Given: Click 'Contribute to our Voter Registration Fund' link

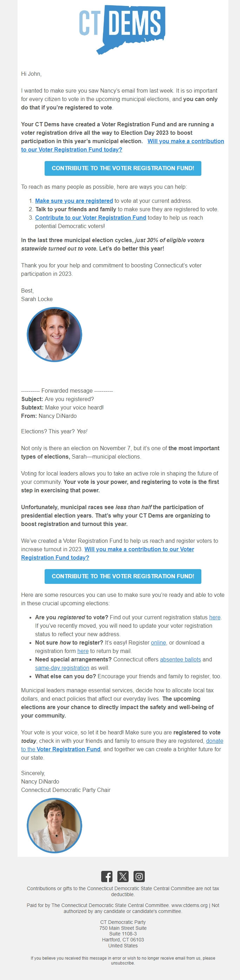Looking at the screenshot, I should 90,218.
